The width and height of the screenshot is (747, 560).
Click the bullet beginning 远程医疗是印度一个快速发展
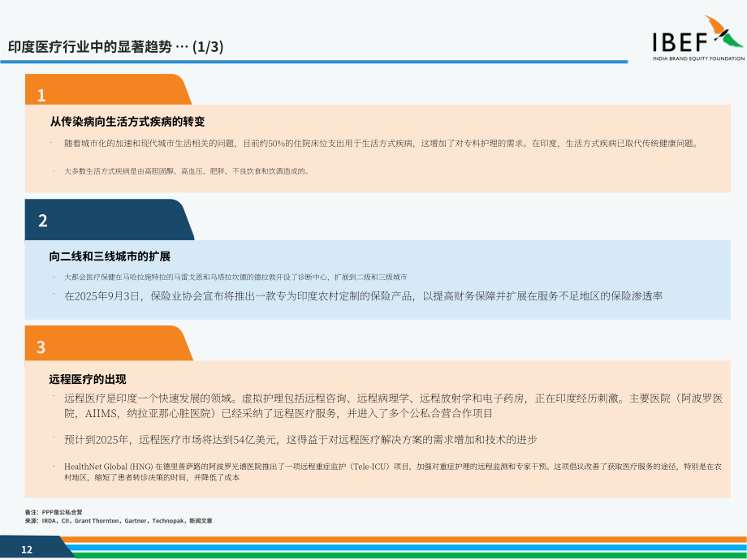[394, 406]
